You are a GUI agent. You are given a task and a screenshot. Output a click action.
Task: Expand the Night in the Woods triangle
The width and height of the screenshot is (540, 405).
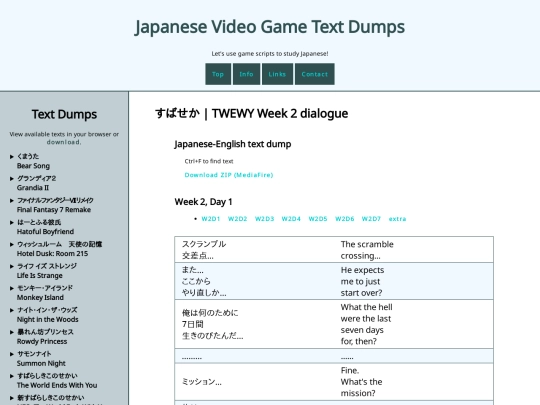coord(12,310)
